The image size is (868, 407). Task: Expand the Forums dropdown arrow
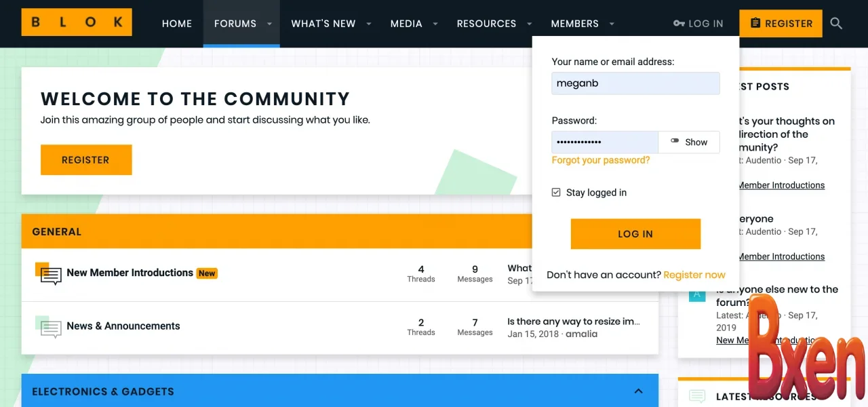[269, 24]
